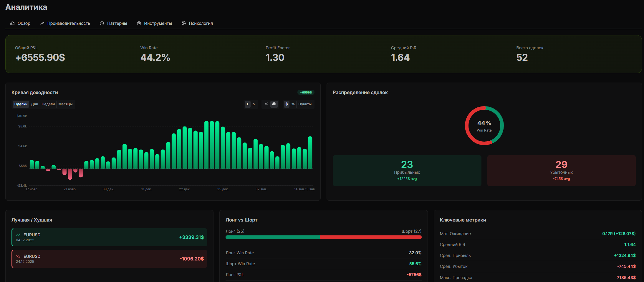Click the Макс. Просадка value 7185.43$

click(626, 278)
